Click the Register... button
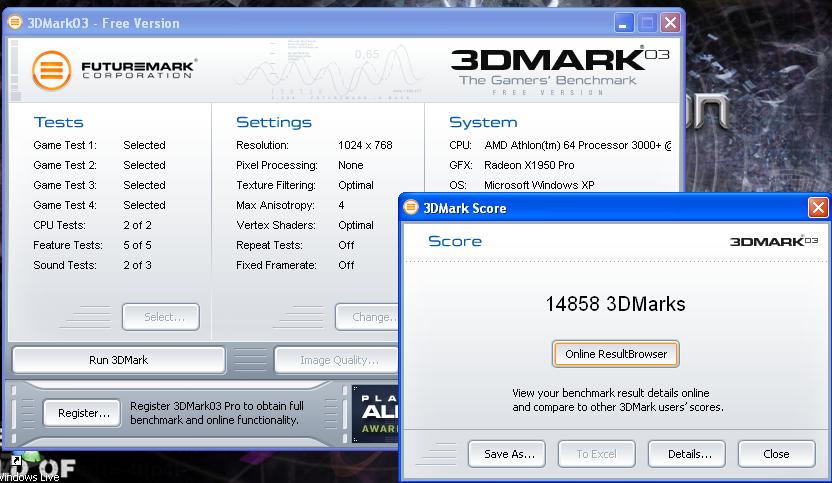Screen dimensions: 832x483 [82, 413]
